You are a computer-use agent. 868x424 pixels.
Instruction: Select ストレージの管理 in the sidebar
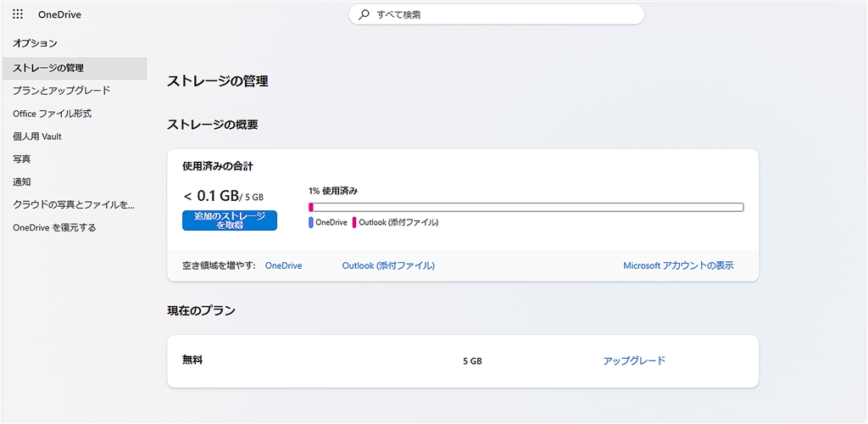[x=75, y=69]
